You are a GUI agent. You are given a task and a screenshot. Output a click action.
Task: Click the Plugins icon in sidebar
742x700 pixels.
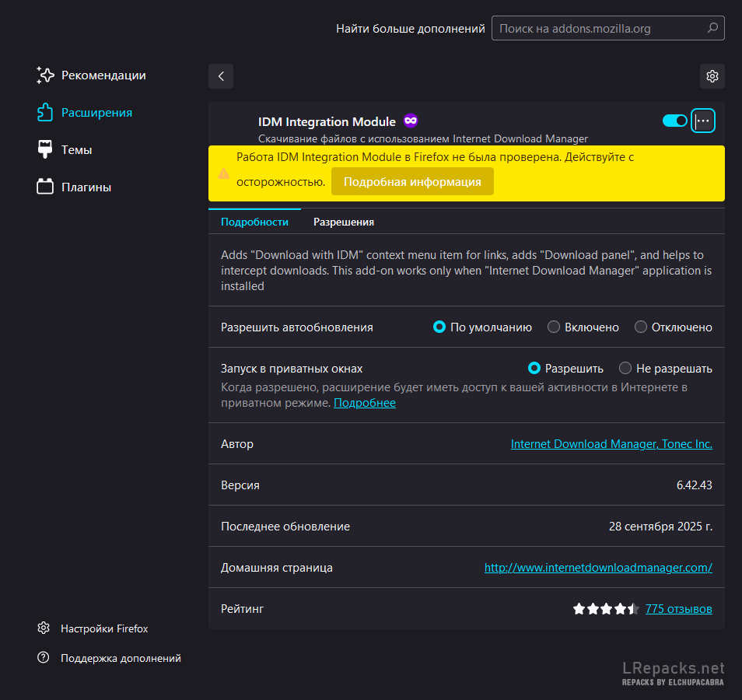(45, 187)
